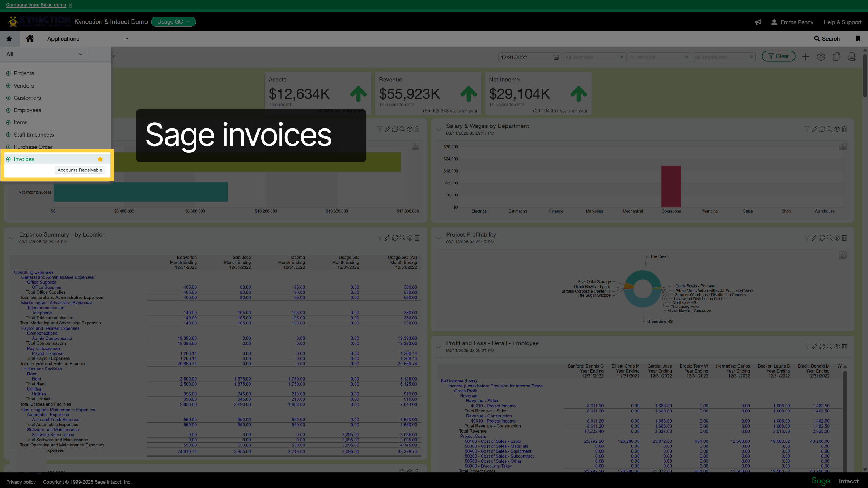
Task: Collapse the Expense Summary - by Location widget
Action: (x=11, y=238)
